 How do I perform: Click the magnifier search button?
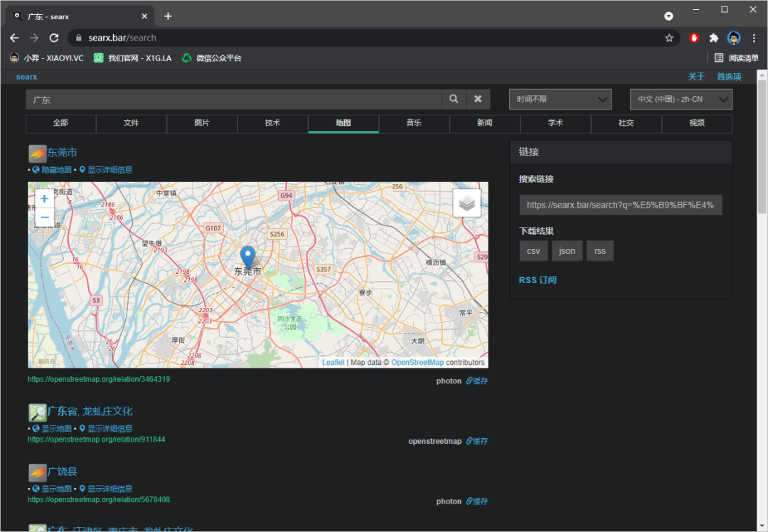(454, 100)
